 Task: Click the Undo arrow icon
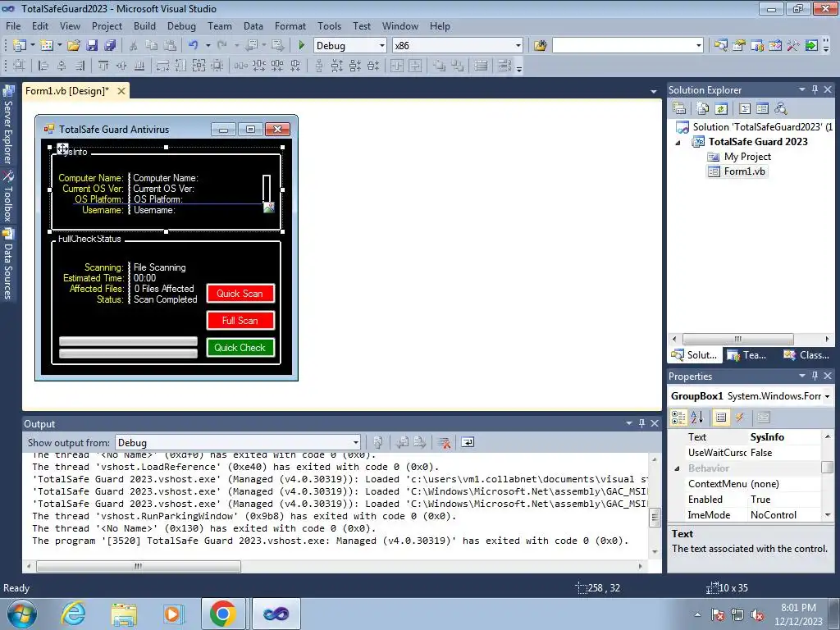tap(194, 46)
